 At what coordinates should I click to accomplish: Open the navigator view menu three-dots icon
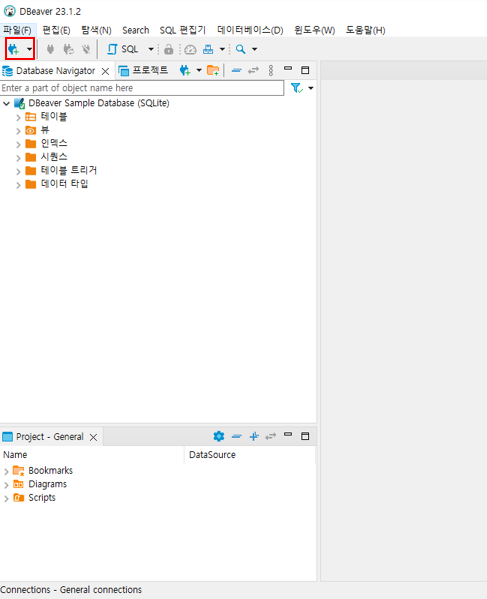click(271, 70)
